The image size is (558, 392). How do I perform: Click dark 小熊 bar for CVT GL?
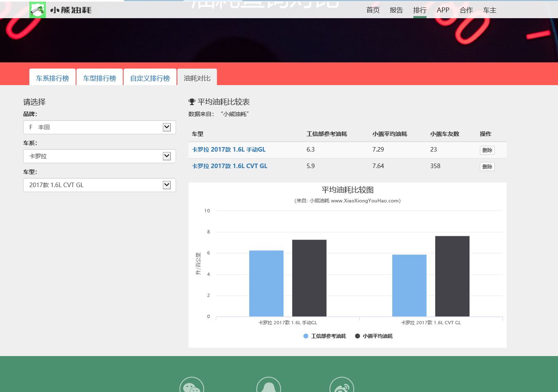coord(452,276)
